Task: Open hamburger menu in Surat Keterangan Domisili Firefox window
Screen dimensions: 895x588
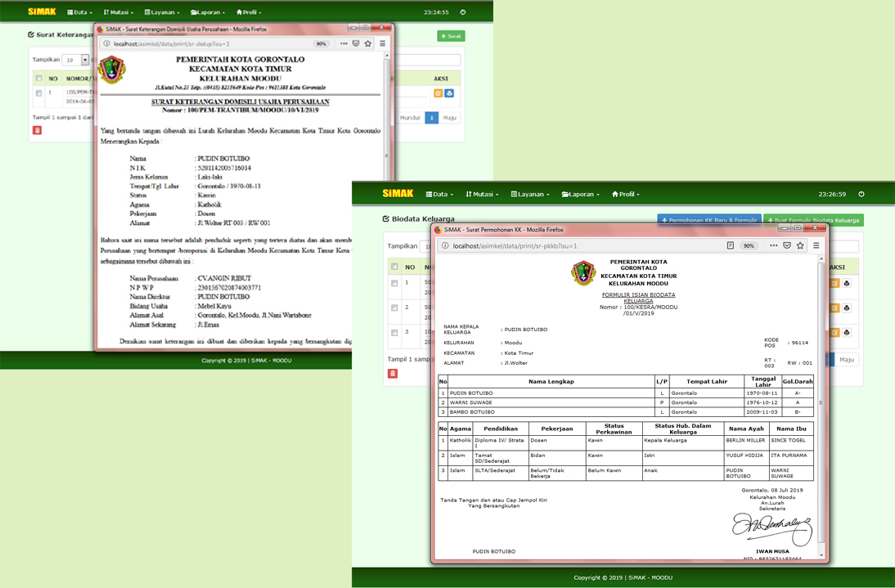Action: (382, 43)
